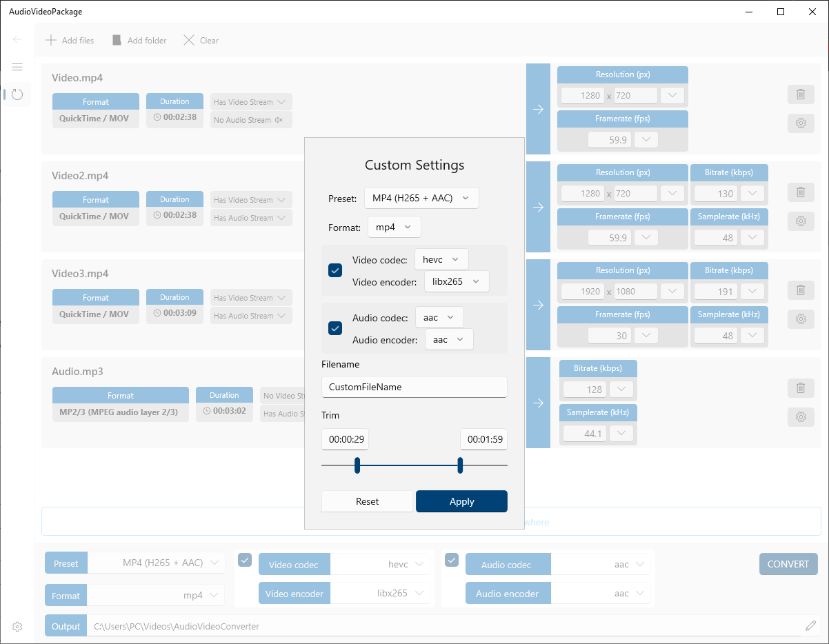Open the Audio codec aac dropdown in dialog
The image size is (829, 644).
pyautogui.click(x=439, y=317)
